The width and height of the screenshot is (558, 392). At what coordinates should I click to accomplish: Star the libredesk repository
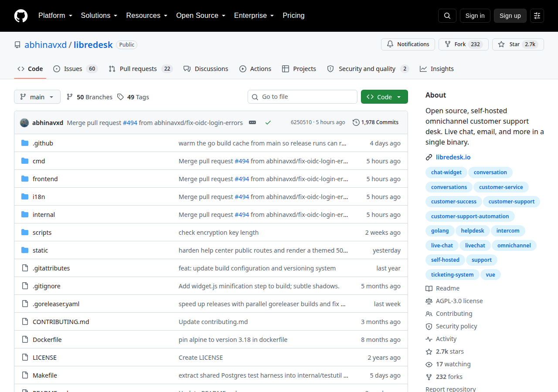(518, 44)
